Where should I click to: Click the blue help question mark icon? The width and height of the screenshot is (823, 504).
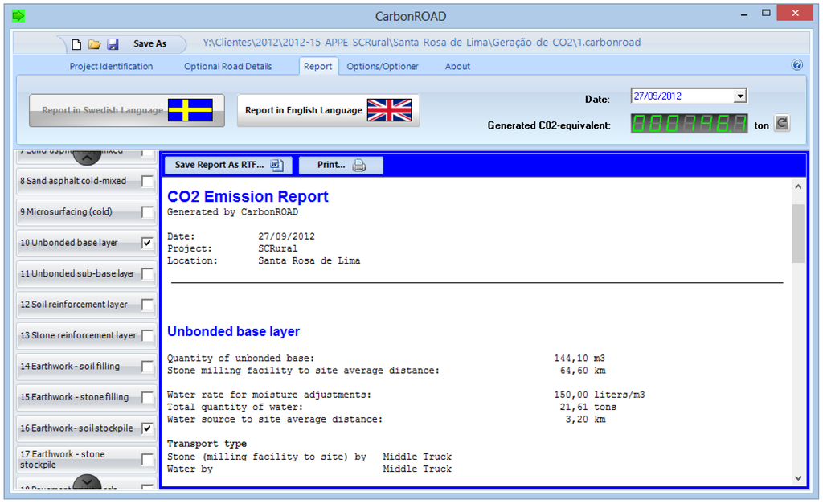click(x=796, y=66)
